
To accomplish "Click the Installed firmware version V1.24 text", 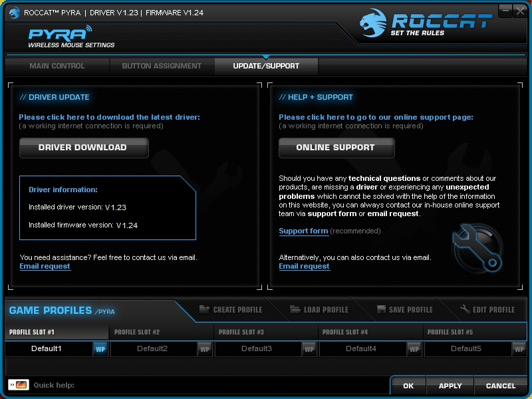I will point(83,225).
